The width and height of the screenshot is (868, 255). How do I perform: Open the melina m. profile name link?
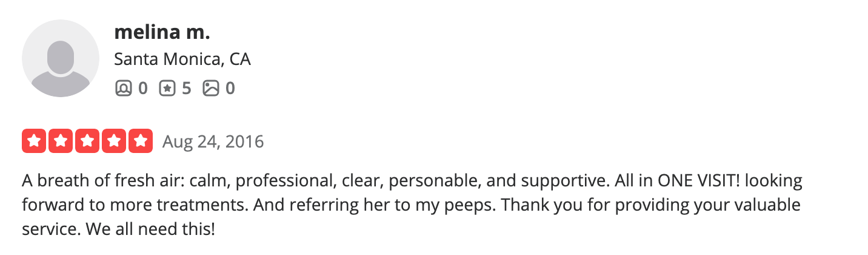[162, 33]
